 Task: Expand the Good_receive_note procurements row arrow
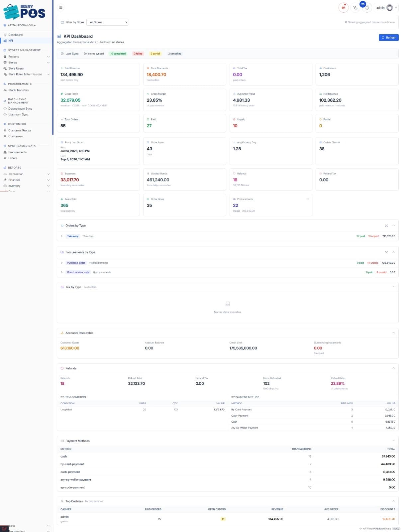click(x=62, y=272)
